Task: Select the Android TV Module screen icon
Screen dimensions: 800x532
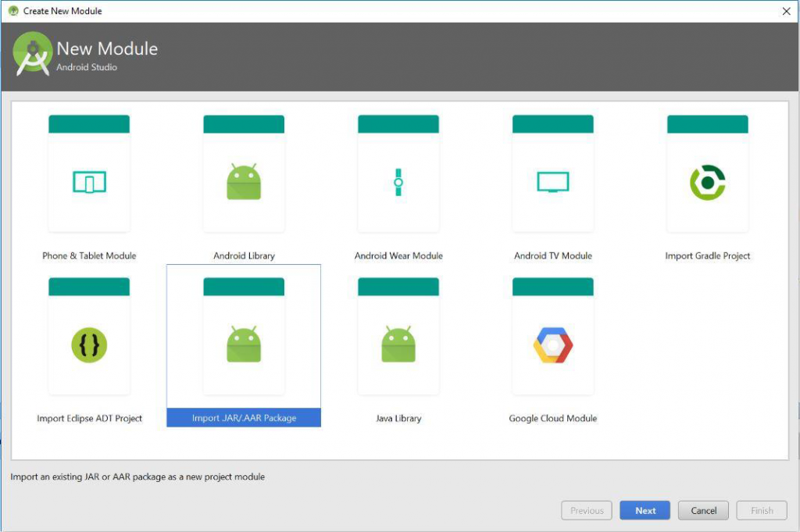Action: pos(553,183)
